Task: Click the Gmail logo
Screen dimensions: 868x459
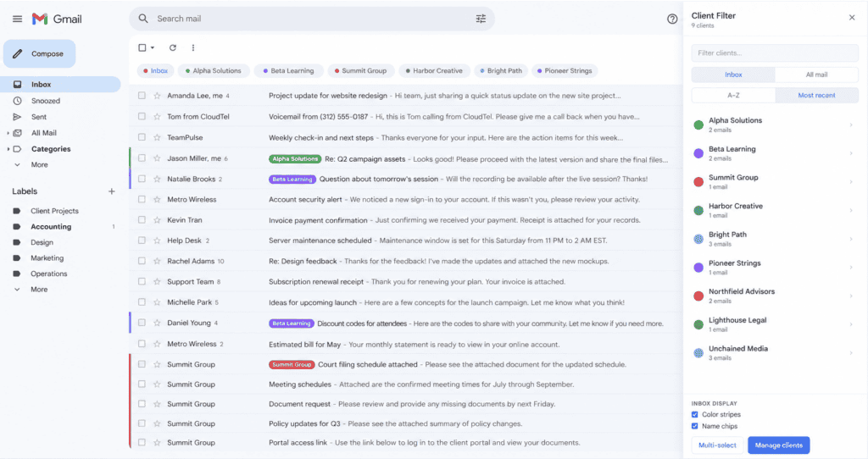Action: (x=57, y=19)
